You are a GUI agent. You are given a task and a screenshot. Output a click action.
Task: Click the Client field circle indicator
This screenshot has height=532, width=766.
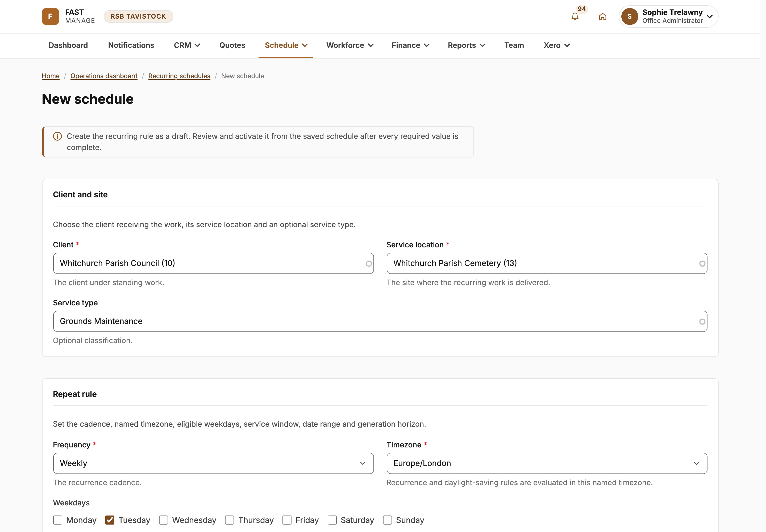[368, 264]
